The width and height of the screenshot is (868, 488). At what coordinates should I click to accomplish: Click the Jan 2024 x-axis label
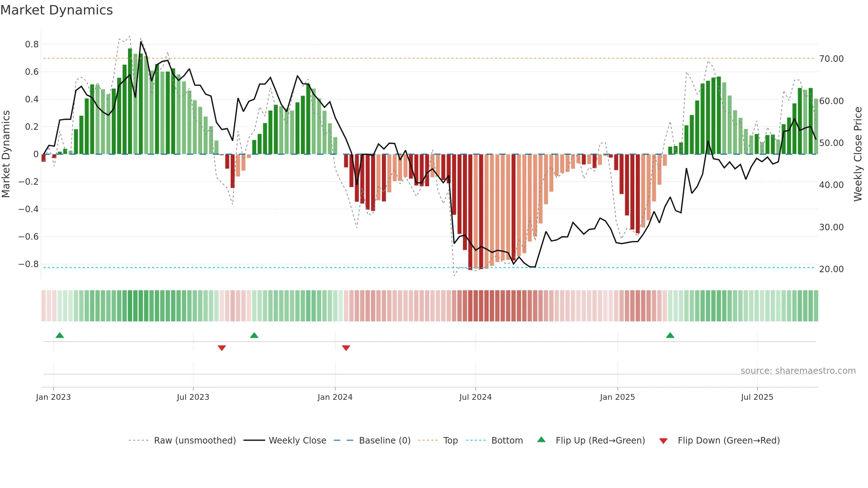click(x=335, y=397)
